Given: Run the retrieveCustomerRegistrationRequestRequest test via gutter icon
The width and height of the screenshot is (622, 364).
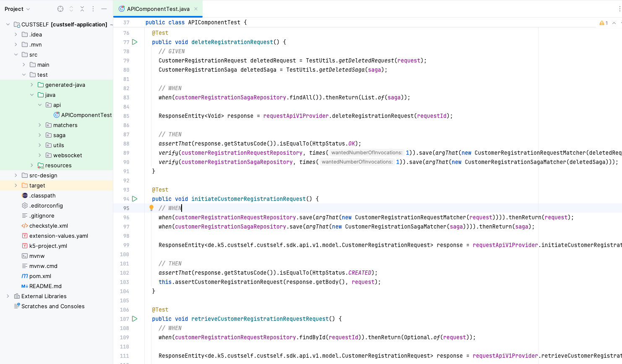Looking at the screenshot, I should tap(135, 319).
